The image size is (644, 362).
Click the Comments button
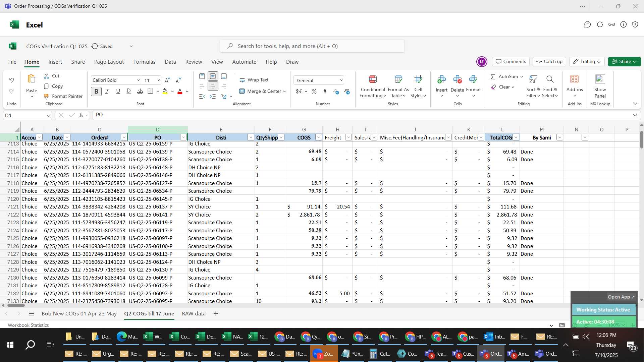511,62
